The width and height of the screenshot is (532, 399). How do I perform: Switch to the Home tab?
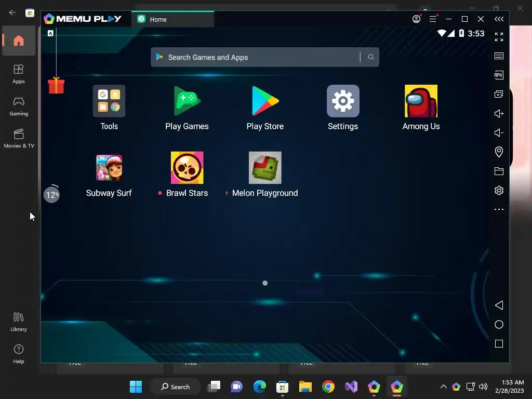point(172,19)
